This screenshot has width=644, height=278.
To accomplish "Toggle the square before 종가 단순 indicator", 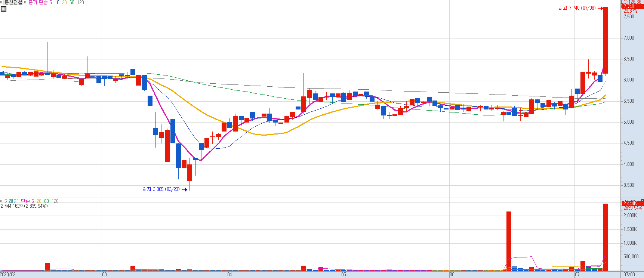I will click(x=25, y=2).
